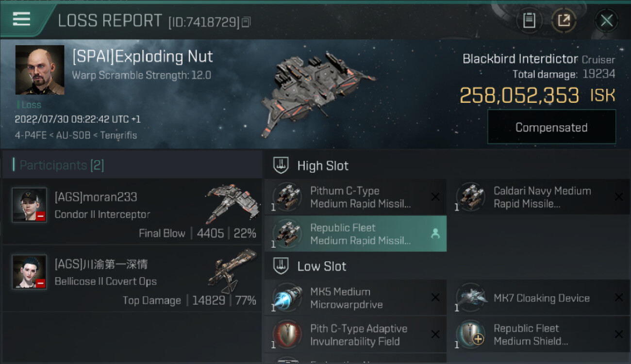Collapse the High Slot section
This screenshot has width=631, height=364.
[281, 165]
